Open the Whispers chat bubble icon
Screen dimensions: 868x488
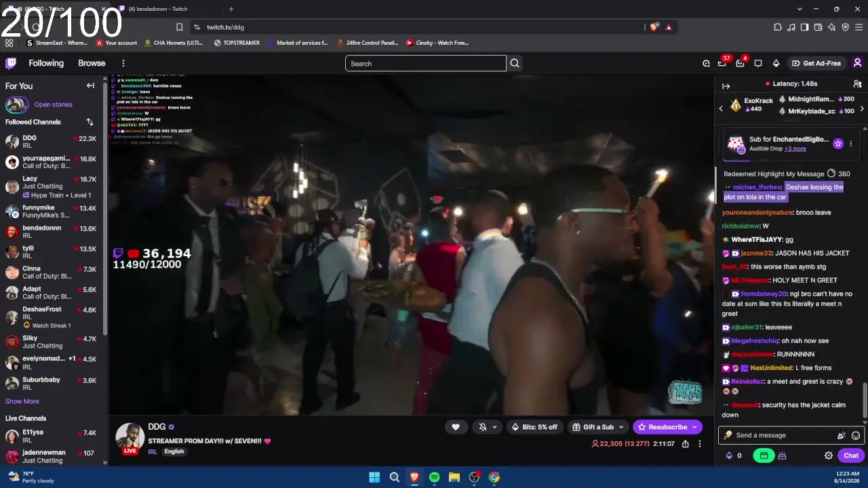[758, 64]
